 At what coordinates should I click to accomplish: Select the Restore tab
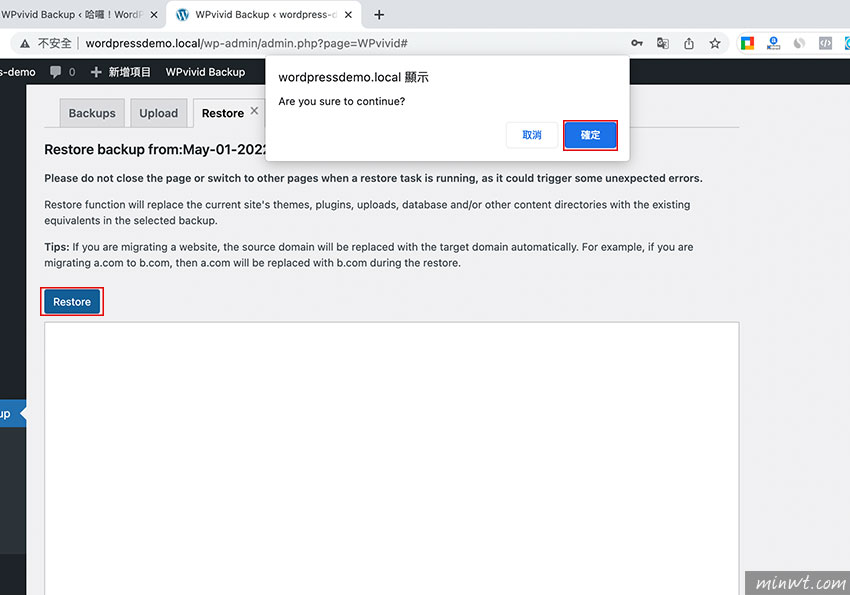[223, 113]
